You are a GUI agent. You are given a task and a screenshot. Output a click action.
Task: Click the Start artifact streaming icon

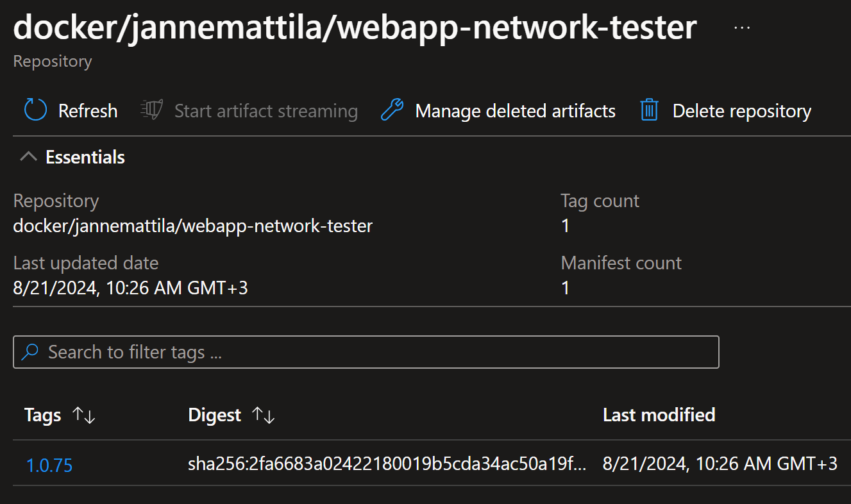pyautogui.click(x=151, y=110)
